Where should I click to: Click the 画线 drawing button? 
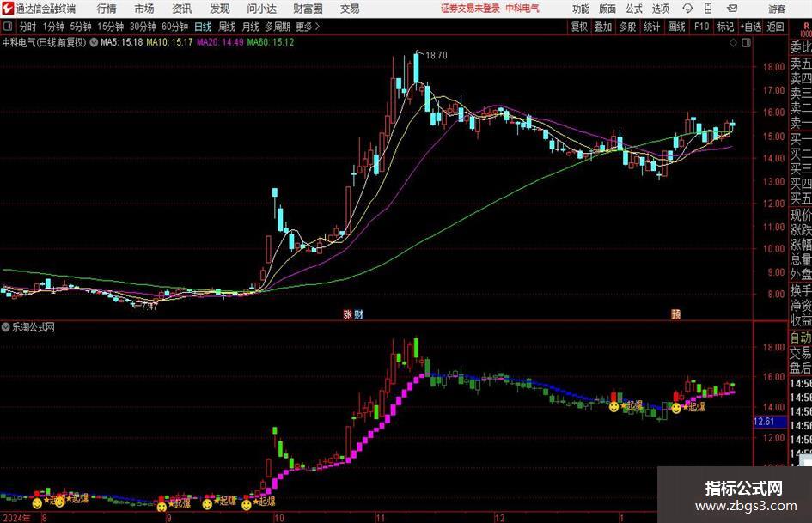(676, 27)
